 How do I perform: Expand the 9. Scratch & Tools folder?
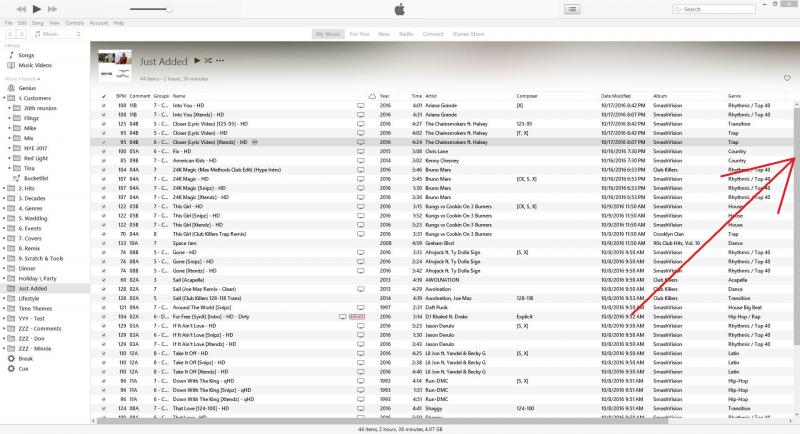(5, 259)
